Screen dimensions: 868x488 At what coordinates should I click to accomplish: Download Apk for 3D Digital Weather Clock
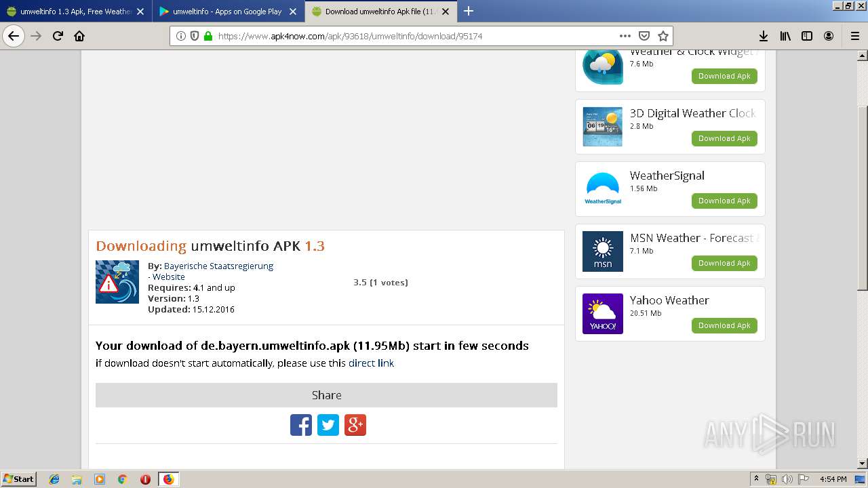point(724,138)
